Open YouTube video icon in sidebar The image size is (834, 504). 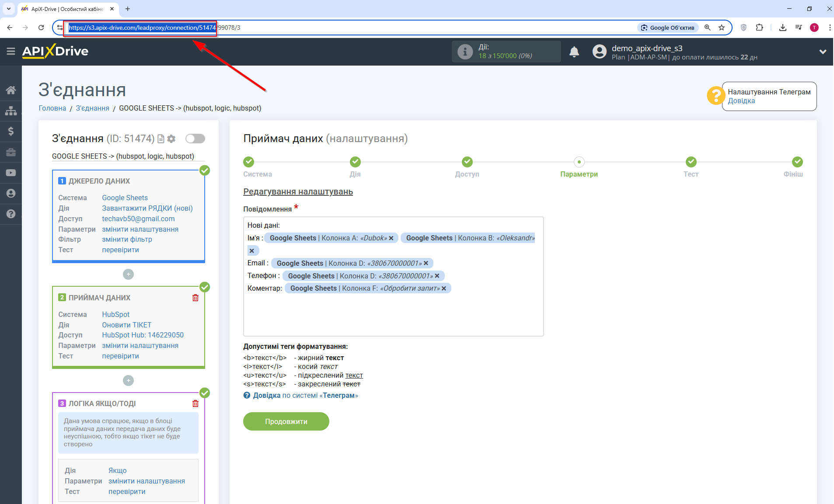pos(11,173)
